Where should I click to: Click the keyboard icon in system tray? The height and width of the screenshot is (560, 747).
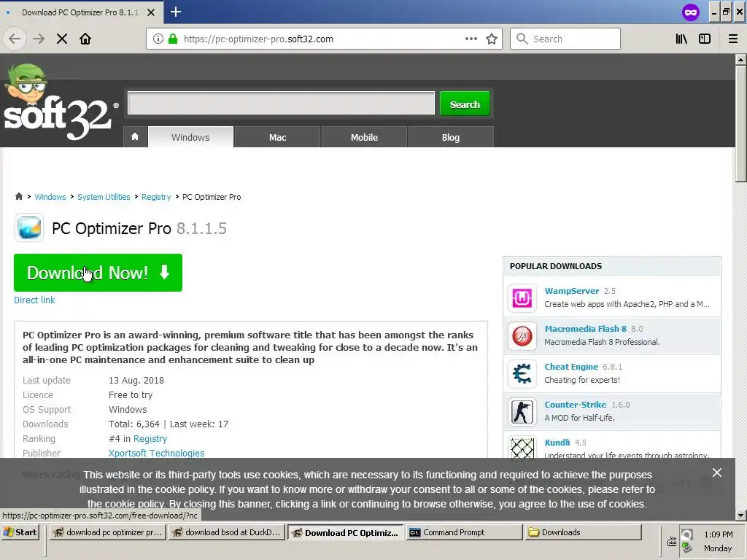click(672, 542)
